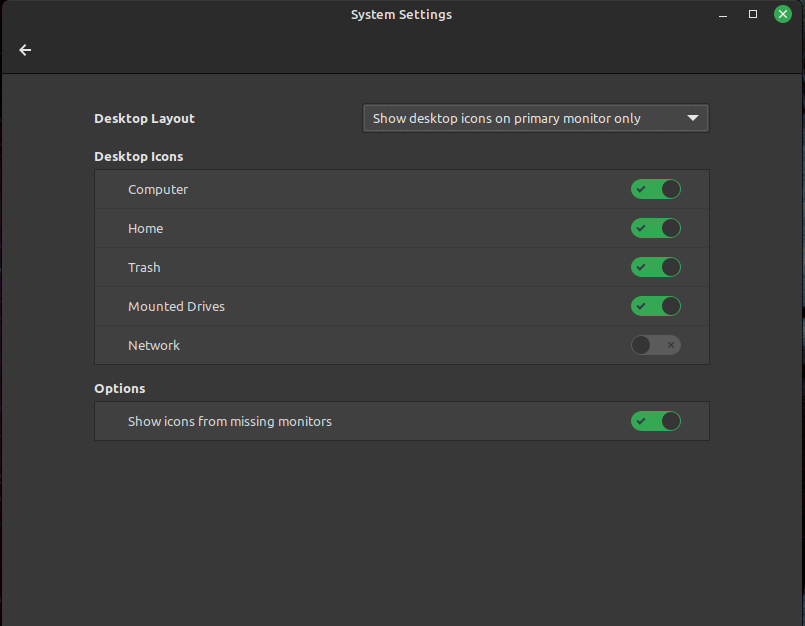The height and width of the screenshot is (626, 805).
Task: Toggle Mounted Drives desktop icon switch
Action: pos(656,307)
